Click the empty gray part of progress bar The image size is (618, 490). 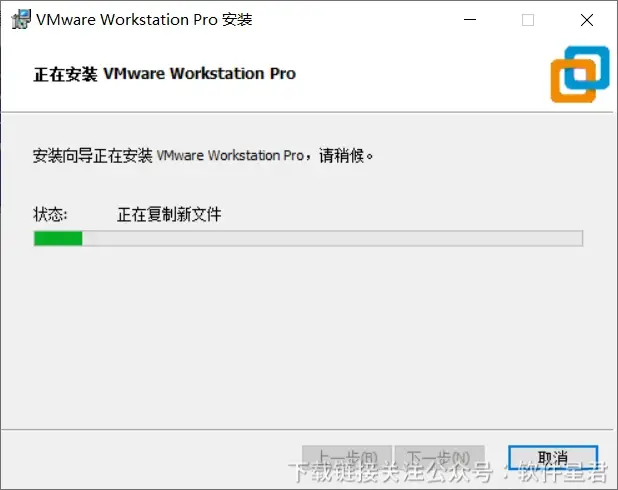click(x=332, y=238)
